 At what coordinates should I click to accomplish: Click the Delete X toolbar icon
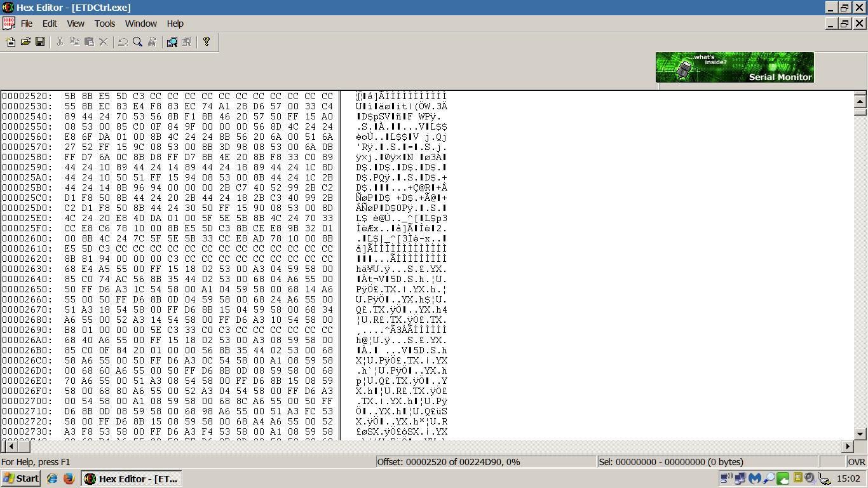click(x=104, y=42)
